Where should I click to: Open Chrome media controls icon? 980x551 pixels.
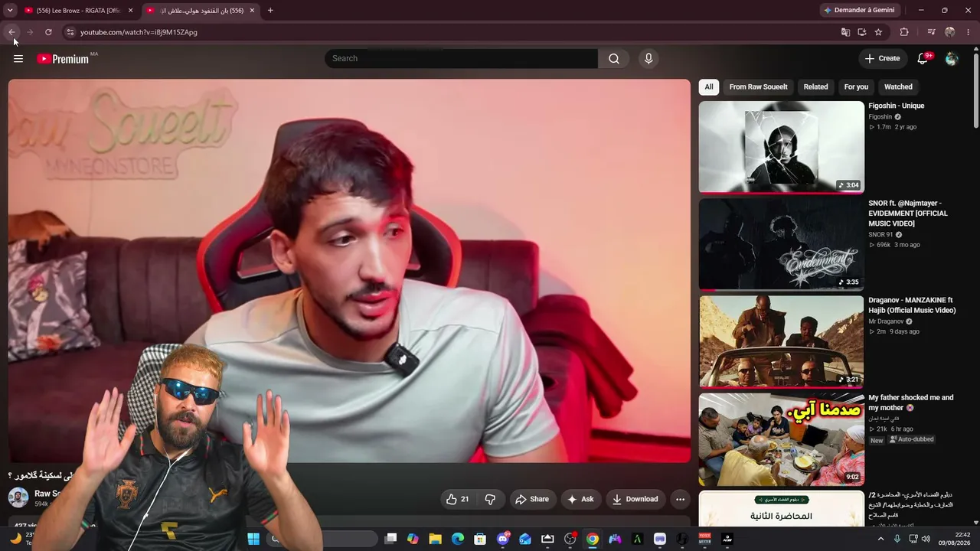(931, 32)
